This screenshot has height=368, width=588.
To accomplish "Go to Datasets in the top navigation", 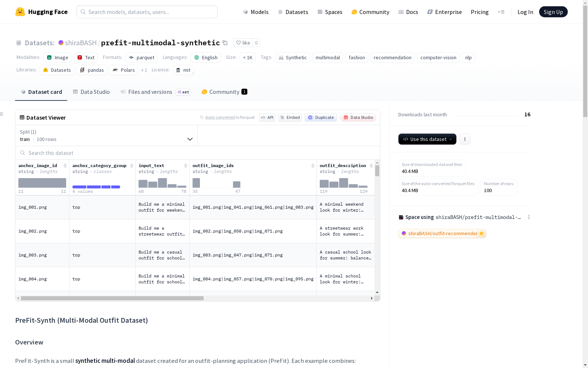I will 293,12.
